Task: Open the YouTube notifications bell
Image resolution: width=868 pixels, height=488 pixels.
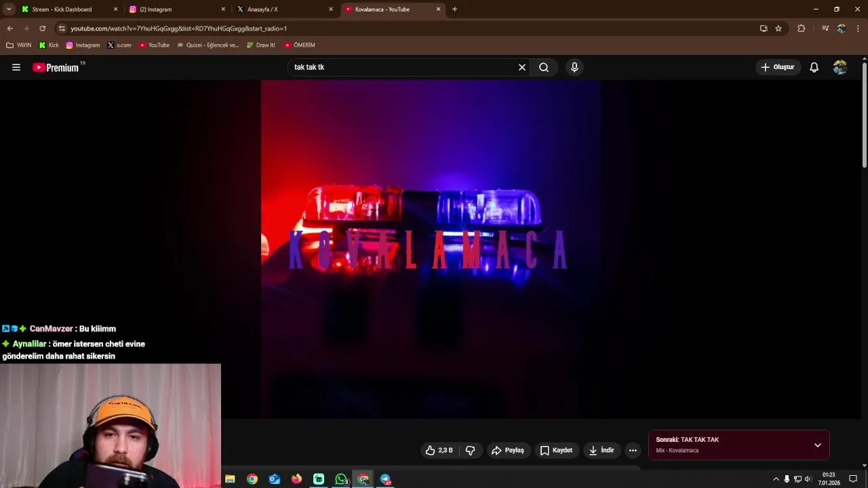Action: (x=814, y=67)
